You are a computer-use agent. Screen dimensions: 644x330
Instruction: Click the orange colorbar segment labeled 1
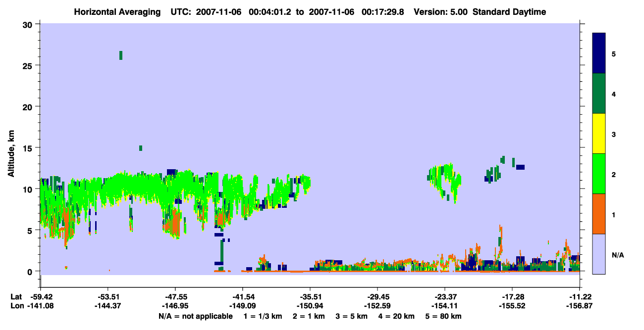[599, 214]
